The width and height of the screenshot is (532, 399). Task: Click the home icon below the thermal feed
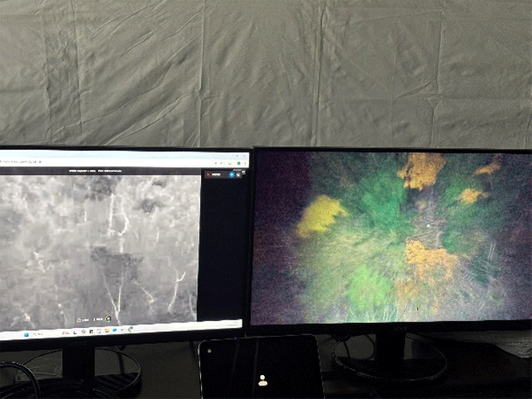tap(79, 320)
